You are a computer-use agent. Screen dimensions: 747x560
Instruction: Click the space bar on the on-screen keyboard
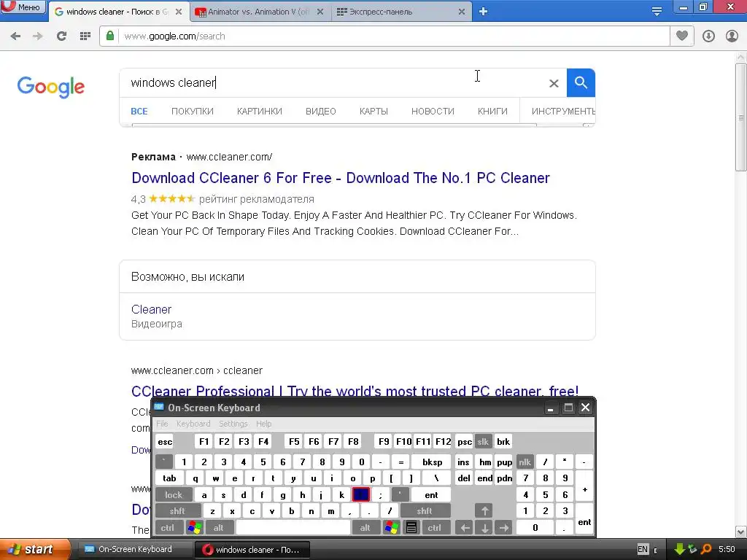(x=293, y=528)
